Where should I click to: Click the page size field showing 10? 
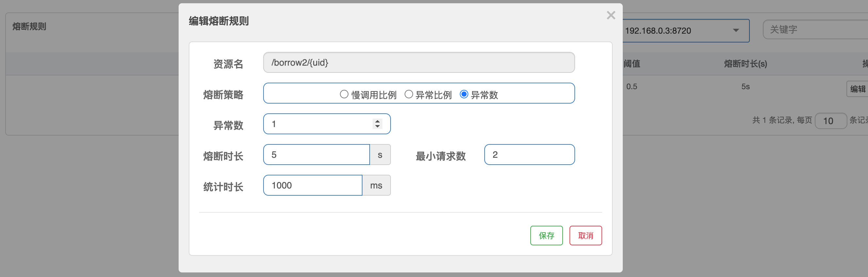click(x=830, y=121)
